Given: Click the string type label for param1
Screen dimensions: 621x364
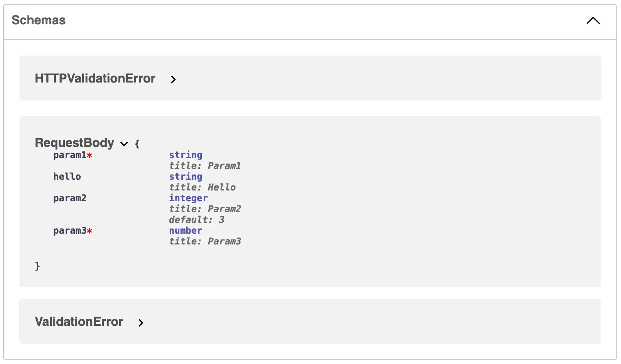Looking at the screenshot, I should 185,155.
